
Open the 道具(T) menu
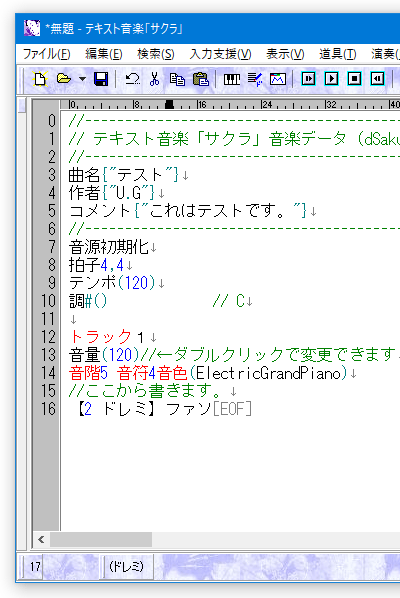pyautogui.click(x=338, y=54)
